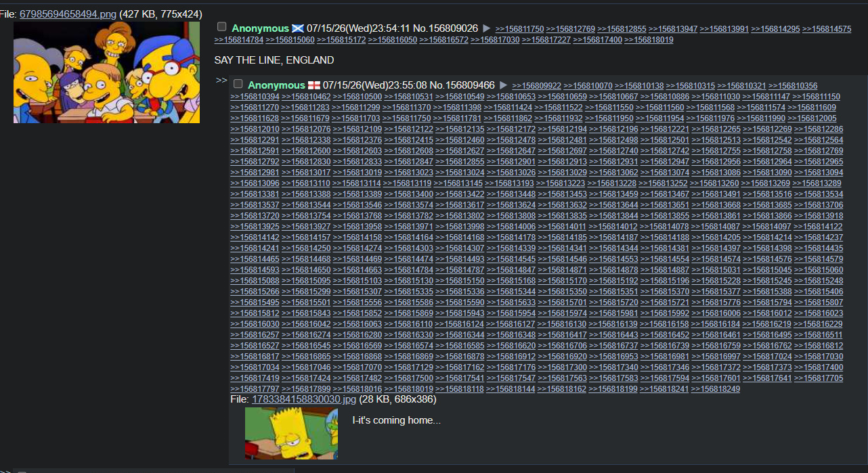Click the Anonymous name on the England post
This screenshot has width=868, height=473.
point(276,85)
